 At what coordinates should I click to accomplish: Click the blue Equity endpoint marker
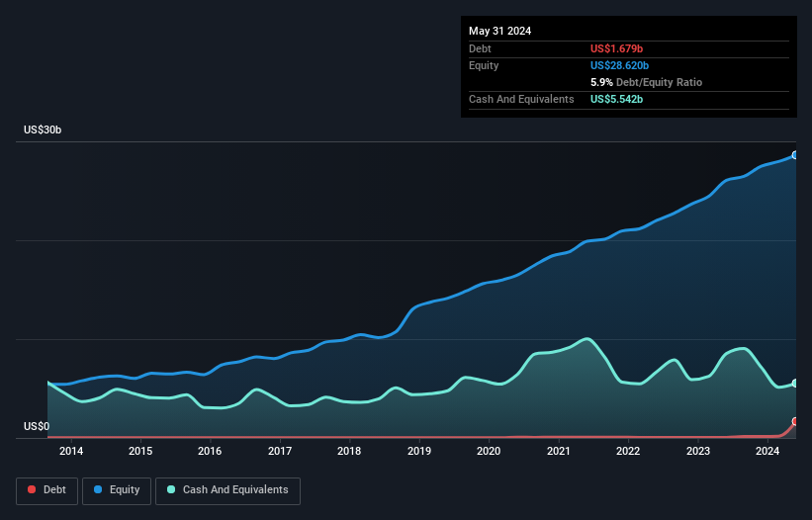tap(795, 155)
